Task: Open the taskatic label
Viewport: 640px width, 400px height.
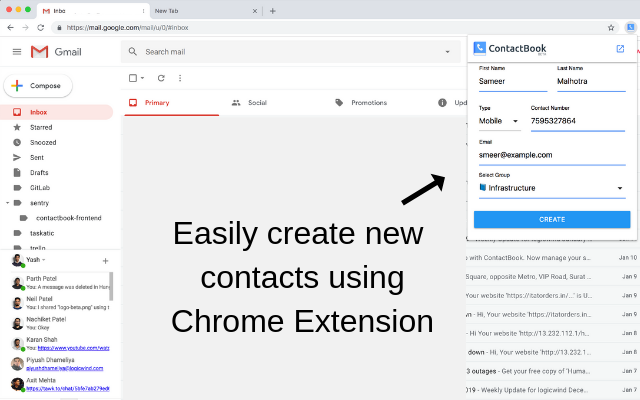Action: point(42,233)
